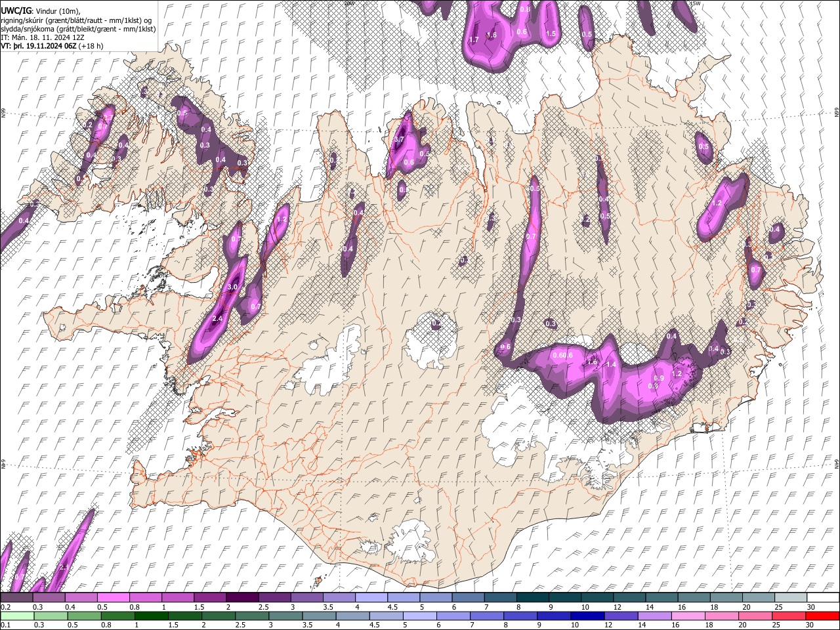The height and width of the screenshot is (630, 840).
Task: Click the snow legend swatch between 3 and 3.5
Action: click(x=306, y=598)
